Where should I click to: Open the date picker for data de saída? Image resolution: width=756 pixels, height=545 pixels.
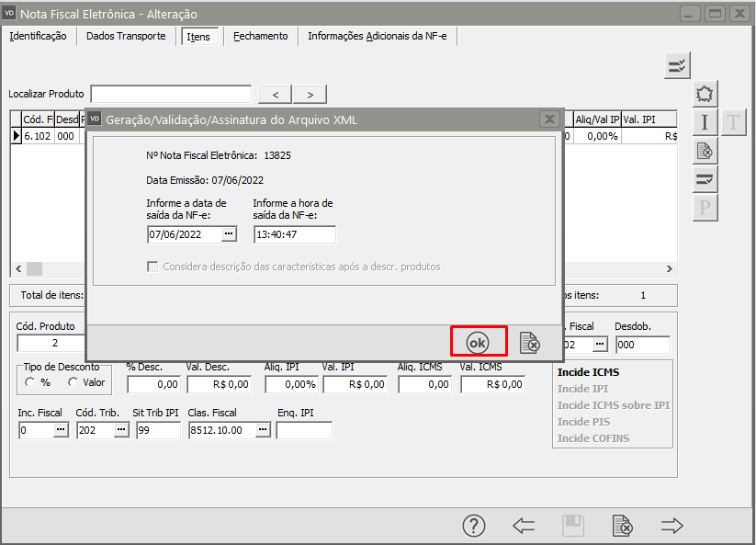click(x=230, y=234)
